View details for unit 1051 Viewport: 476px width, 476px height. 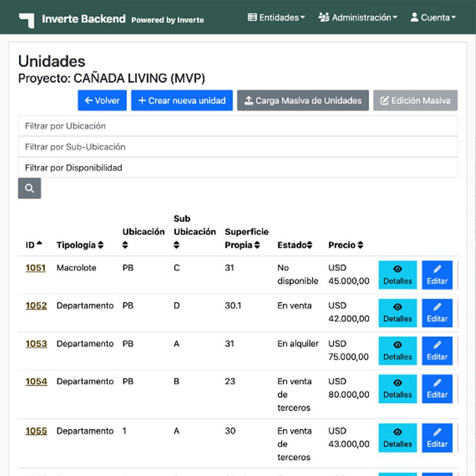398,275
